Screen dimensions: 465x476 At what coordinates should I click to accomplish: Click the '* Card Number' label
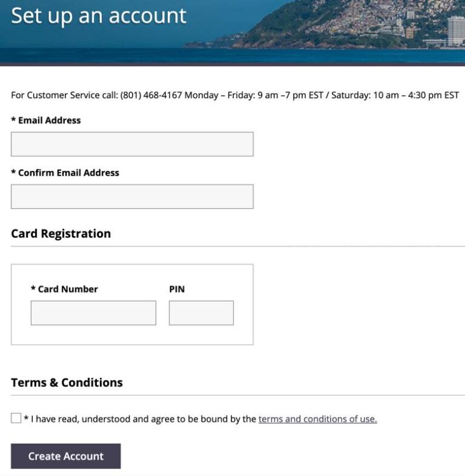click(64, 289)
